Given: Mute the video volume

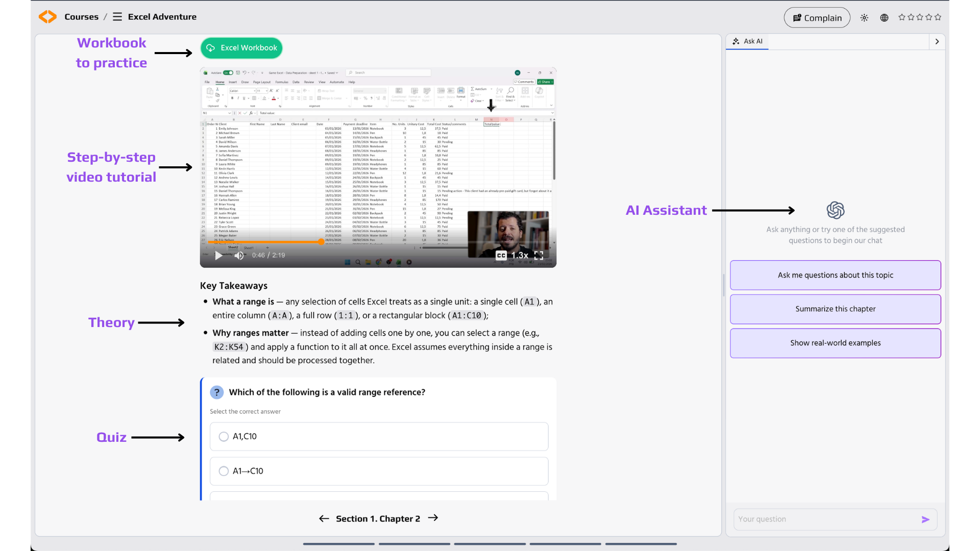Looking at the screenshot, I should click(239, 256).
